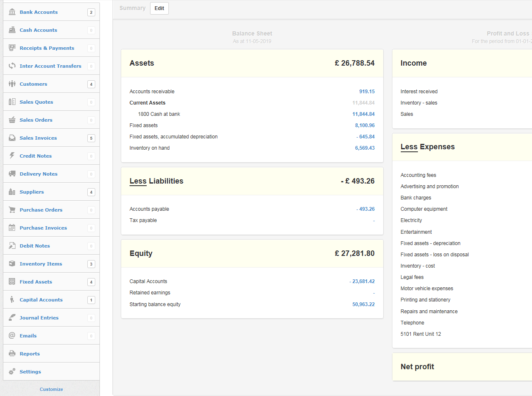Viewport: 532px width, 396px height.
Task: Click the 5101 Rent Unit 12 row
Action: pyautogui.click(x=421, y=334)
